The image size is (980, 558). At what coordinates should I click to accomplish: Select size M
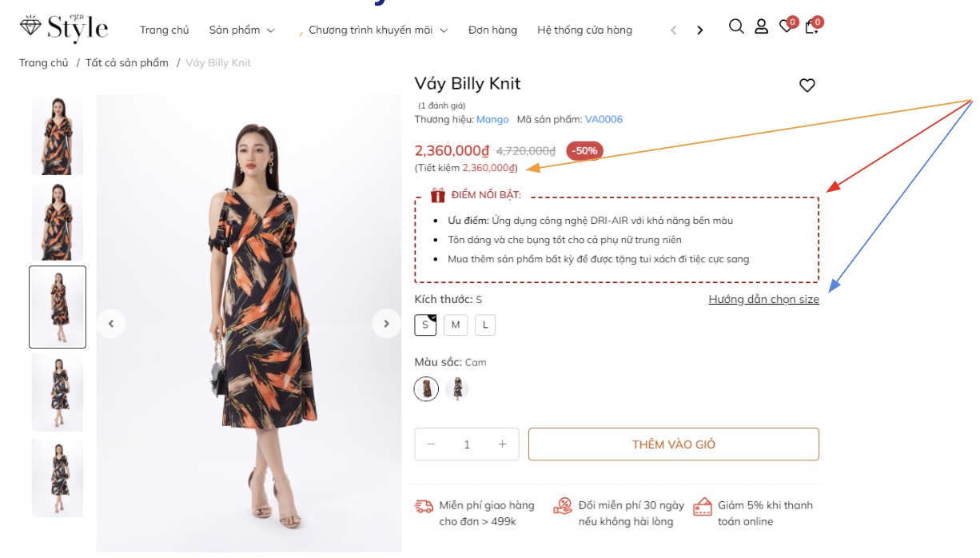pyautogui.click(x=455, y=325)
